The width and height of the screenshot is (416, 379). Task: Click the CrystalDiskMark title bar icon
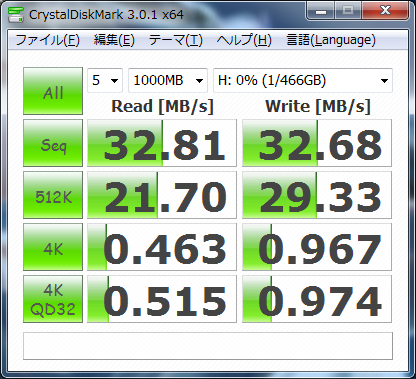(x=16, y=14)
